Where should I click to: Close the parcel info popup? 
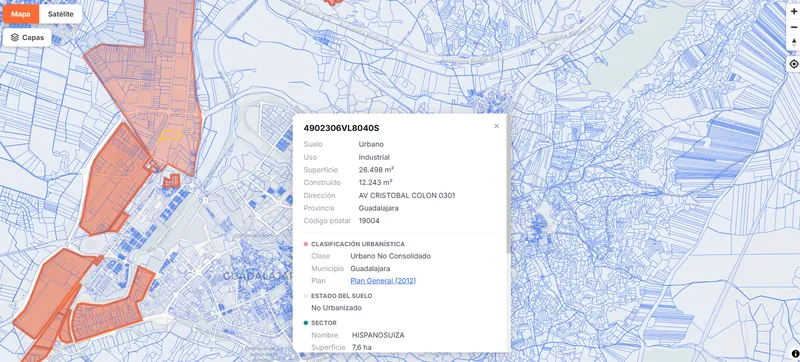coord(496,126)
